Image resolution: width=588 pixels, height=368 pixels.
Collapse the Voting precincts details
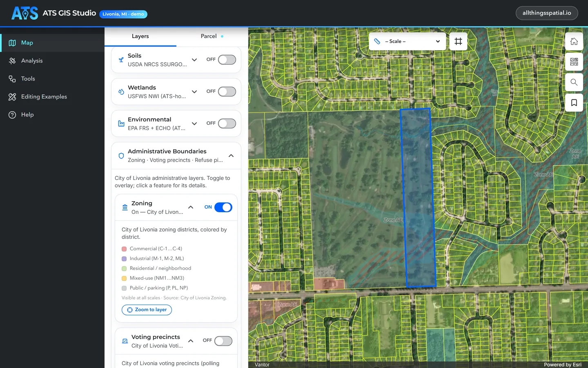pyautogui.click(x=191, y=341)
